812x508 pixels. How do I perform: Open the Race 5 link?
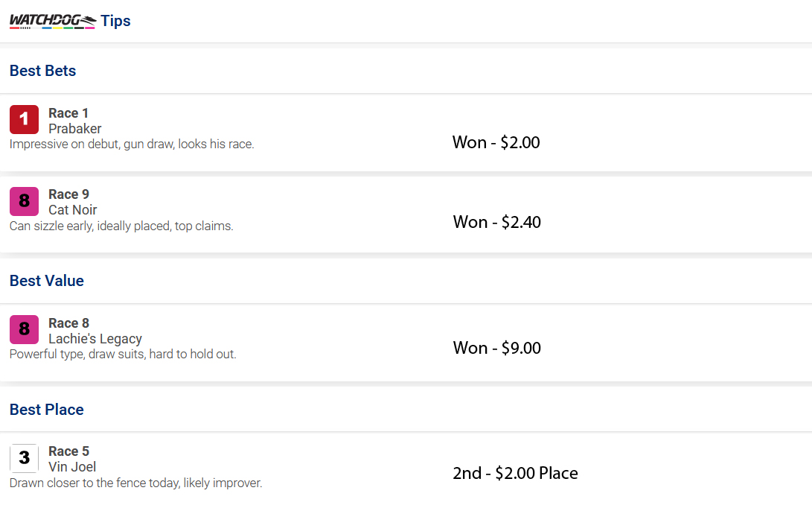(69, 451)
